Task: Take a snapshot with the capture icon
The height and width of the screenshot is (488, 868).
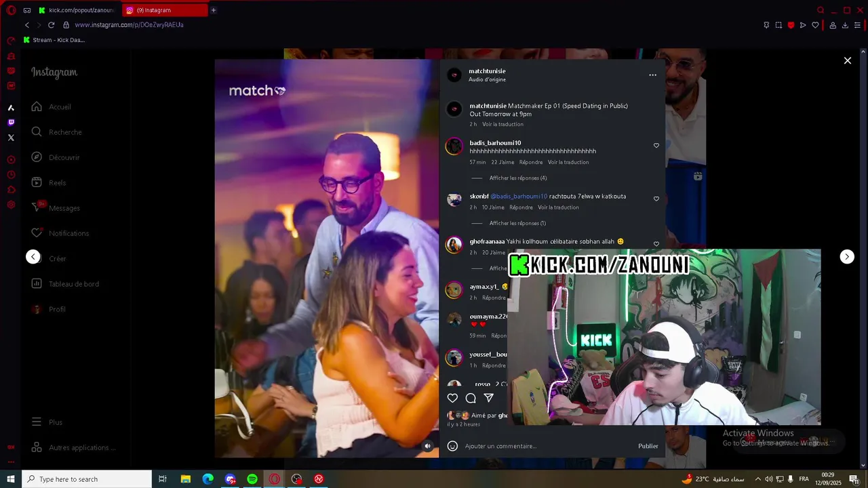Action: point(778,25)
